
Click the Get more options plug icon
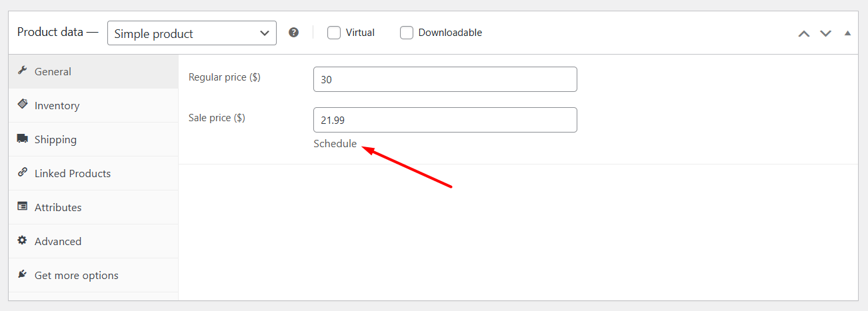coord(22,274)
